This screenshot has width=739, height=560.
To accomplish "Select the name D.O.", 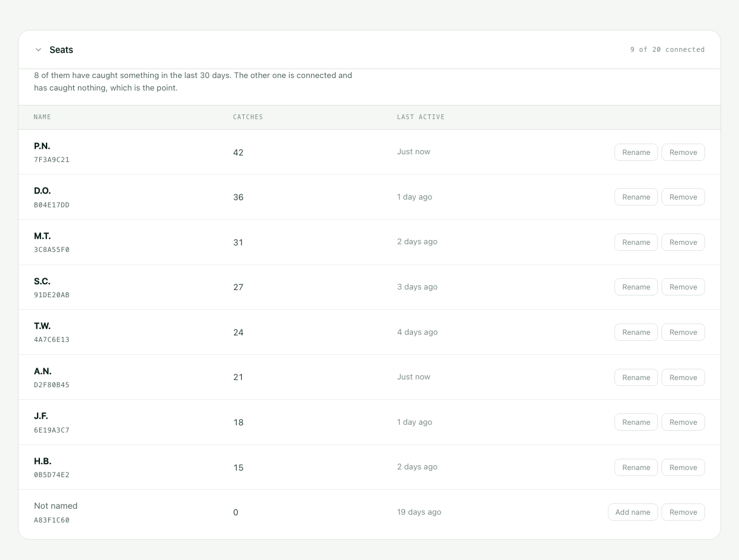I will click(42, 191).
